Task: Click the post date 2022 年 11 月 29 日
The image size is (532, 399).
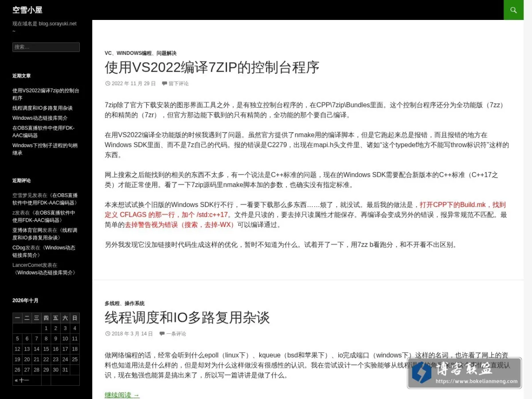Action: [x=133, y=83]
